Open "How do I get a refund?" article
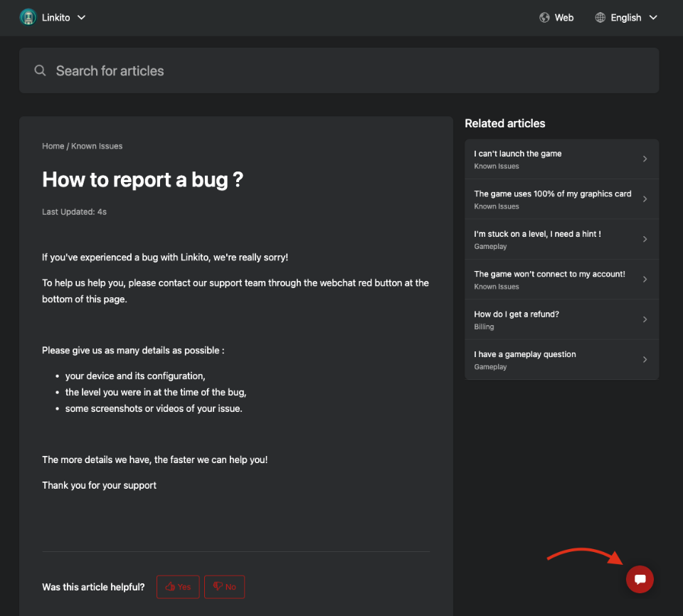 (561, 319)
